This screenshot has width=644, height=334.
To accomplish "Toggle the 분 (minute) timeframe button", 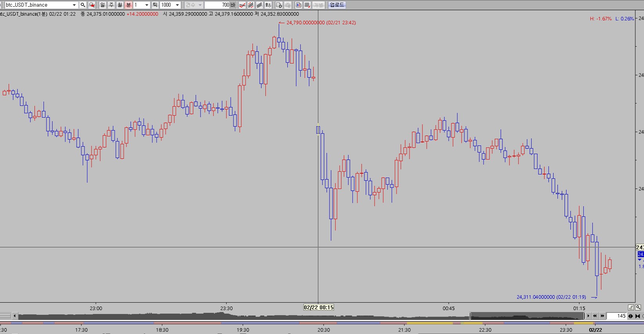I will pyautogui.click(x=128, y=5).
